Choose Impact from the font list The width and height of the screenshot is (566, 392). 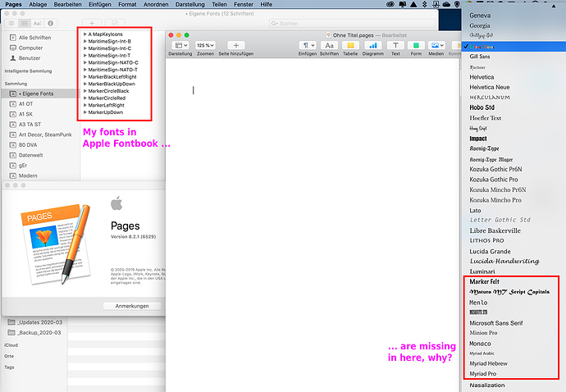click(478, 139)
